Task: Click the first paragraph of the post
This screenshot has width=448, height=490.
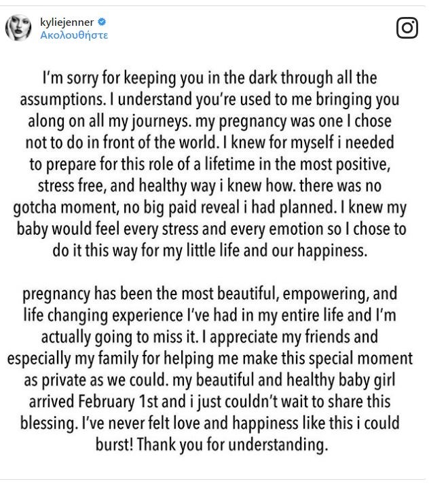Action: (210, 164)
